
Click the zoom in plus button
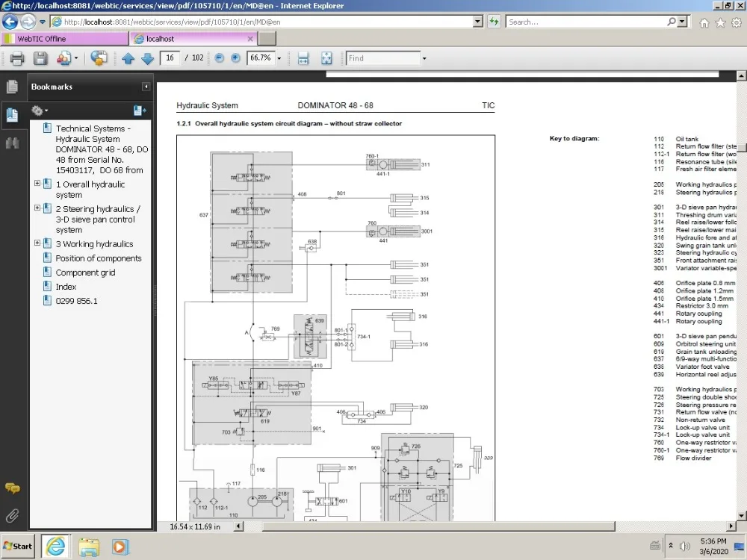click(x=235, y=58)
